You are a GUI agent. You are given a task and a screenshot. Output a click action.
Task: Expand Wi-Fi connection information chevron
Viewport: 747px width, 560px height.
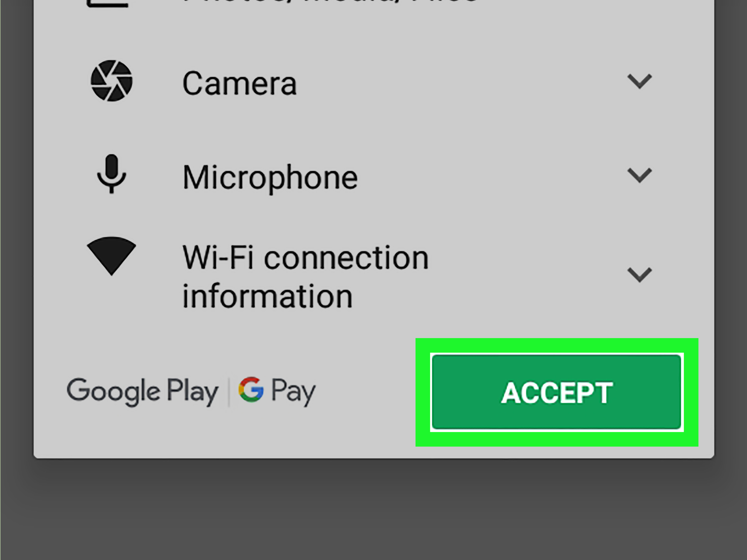click(x=639, y=275)
